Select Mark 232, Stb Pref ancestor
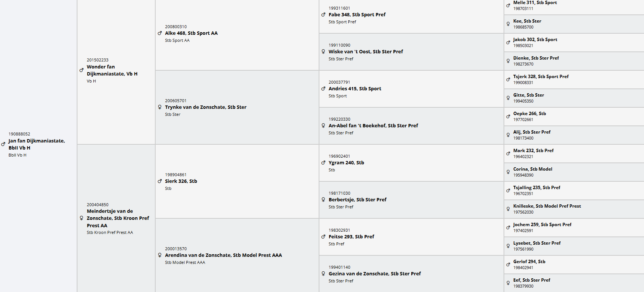644x292 pixels. (533, 151)
